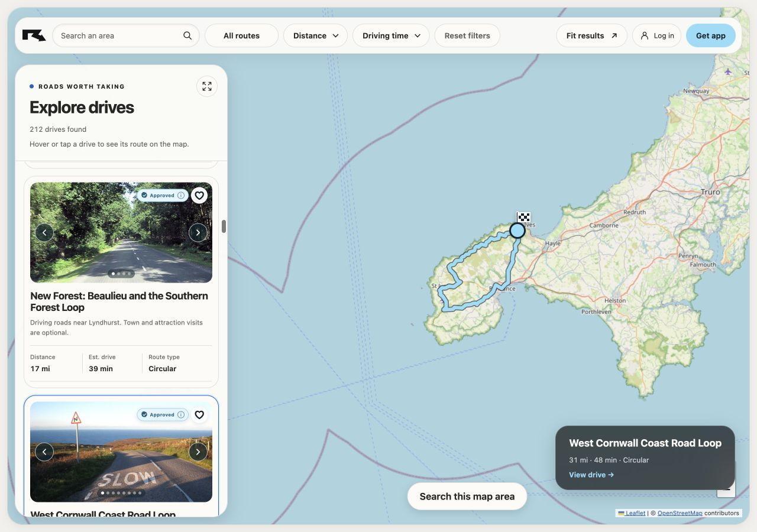This screenshot has width=757, height=532.
Task: Click the Get app button
Action: click(711, 35)
